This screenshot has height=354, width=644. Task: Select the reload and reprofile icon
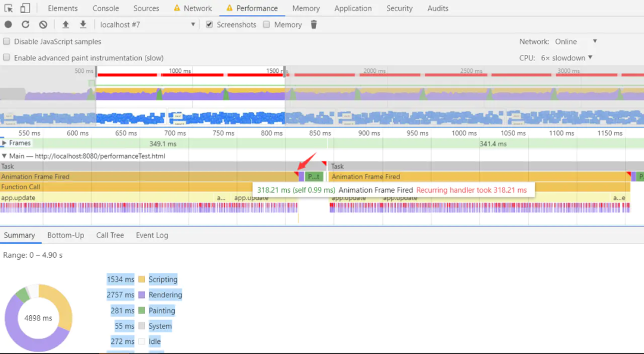(24, 24)
